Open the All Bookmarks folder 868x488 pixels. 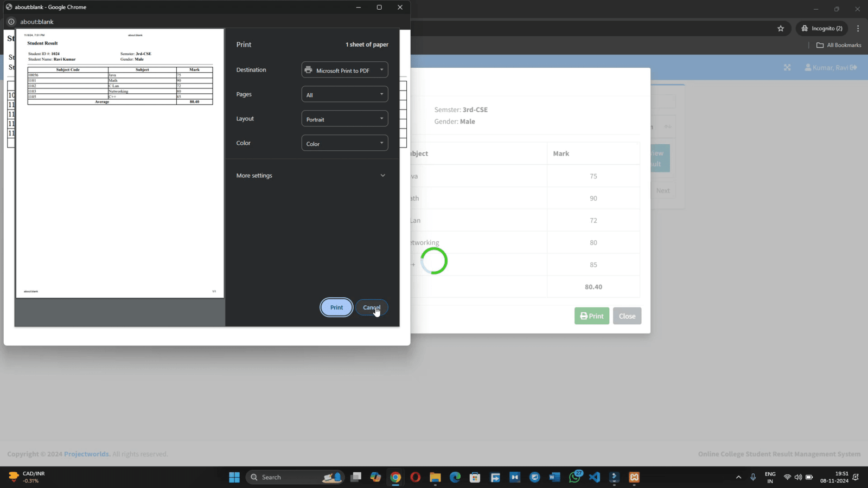coord(839,45)
